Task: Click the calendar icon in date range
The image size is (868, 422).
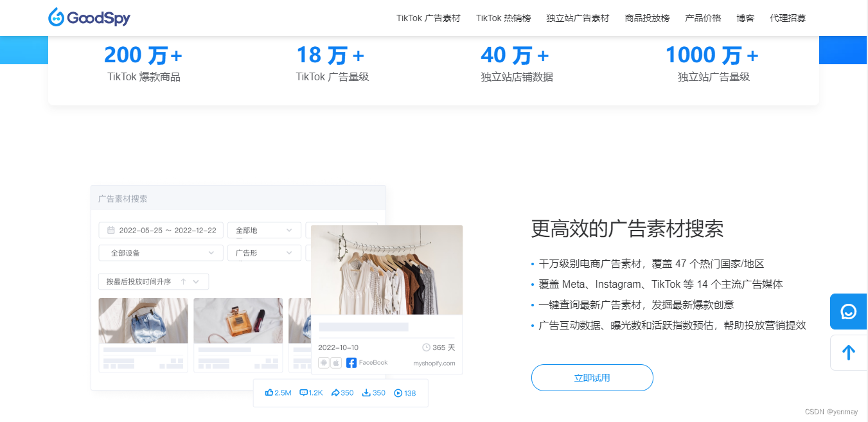Action: tap(111, 230)
